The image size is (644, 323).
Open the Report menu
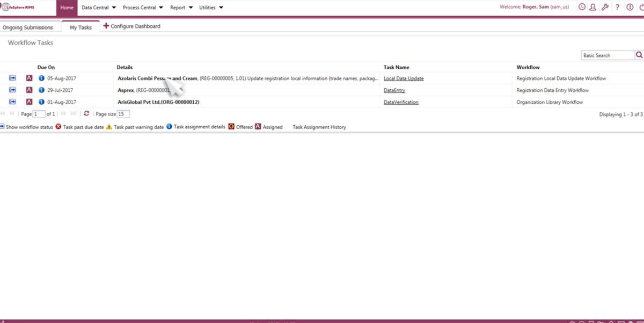[181, 8]
